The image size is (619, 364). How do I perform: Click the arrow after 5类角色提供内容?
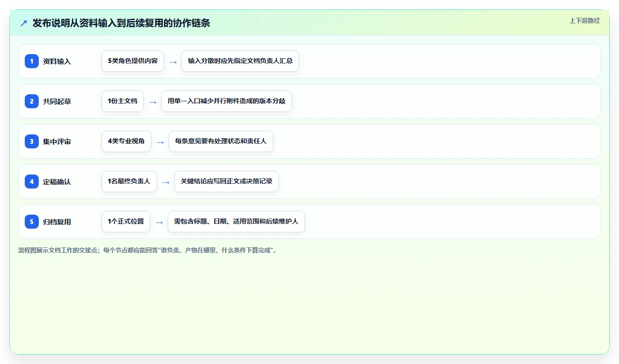(173, 62)
